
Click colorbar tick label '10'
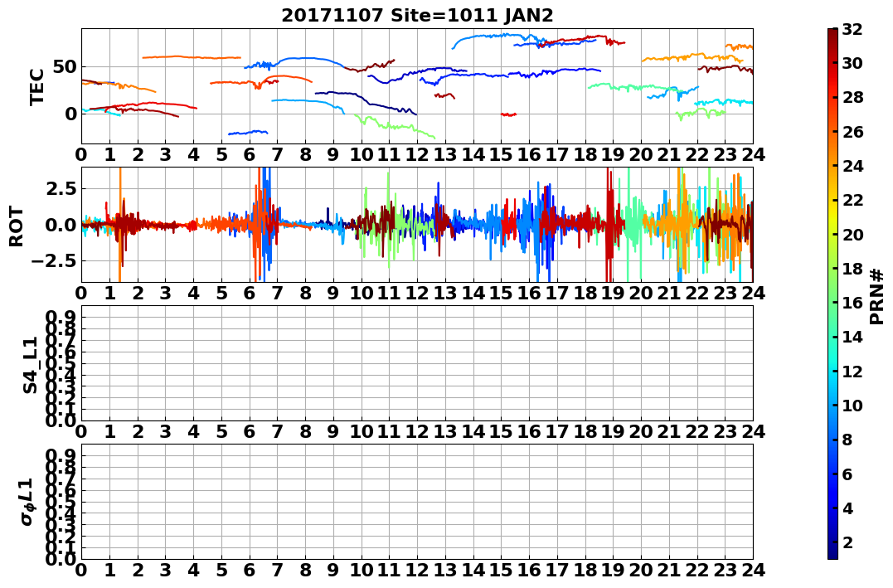852,405
